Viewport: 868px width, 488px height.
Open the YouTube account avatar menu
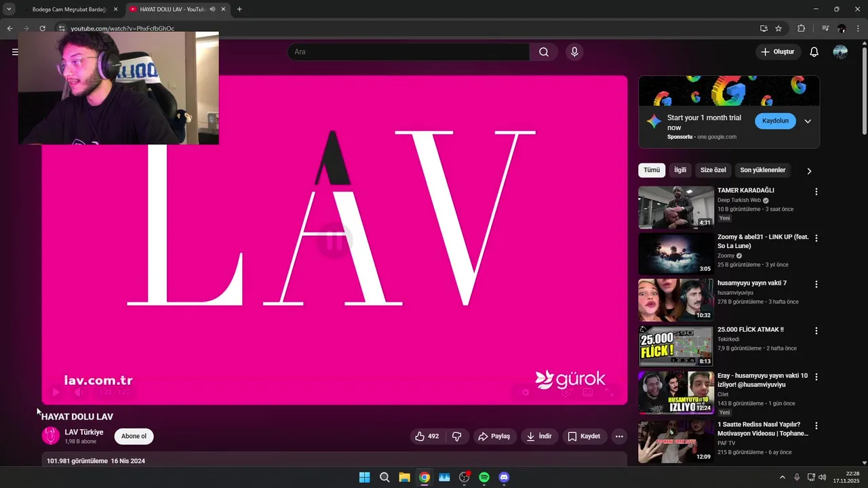(x=840, y=52)
